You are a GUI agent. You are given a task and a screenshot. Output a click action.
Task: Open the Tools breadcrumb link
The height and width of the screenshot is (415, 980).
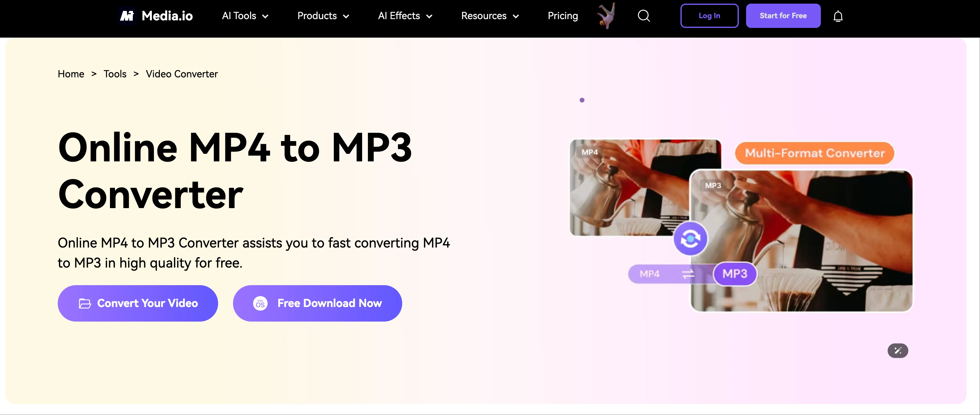[115, 74]
